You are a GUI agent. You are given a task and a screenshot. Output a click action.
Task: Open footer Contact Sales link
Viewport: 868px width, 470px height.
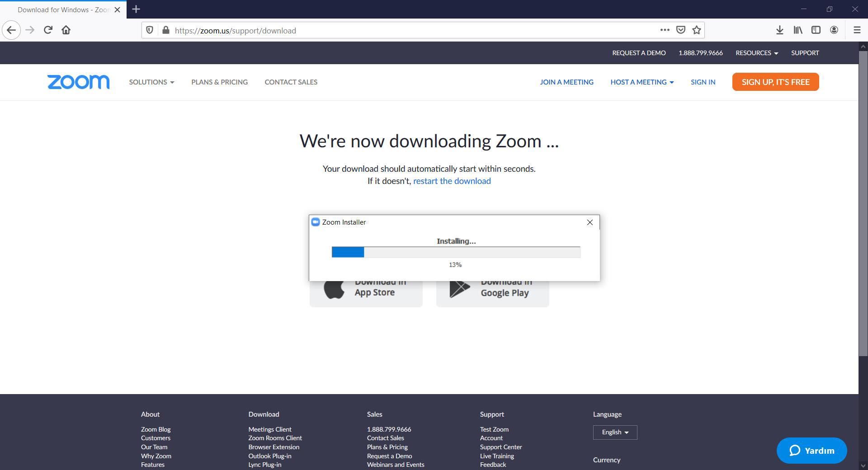386,438
